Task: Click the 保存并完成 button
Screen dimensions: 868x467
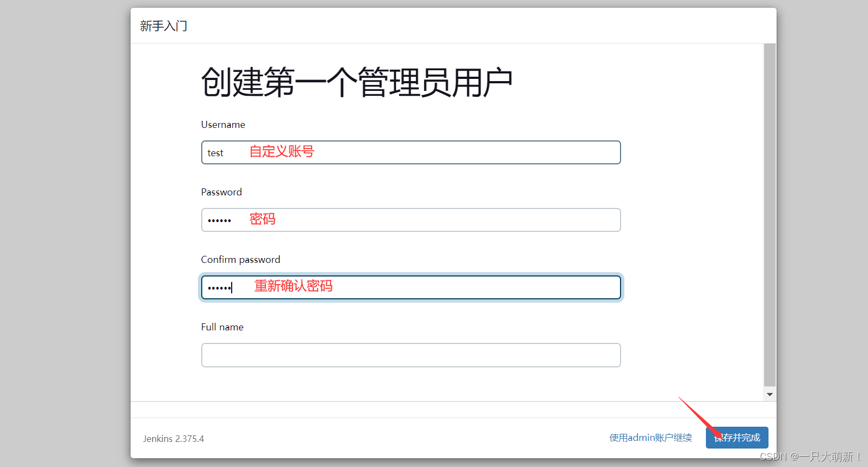Action: pos(737,438)
